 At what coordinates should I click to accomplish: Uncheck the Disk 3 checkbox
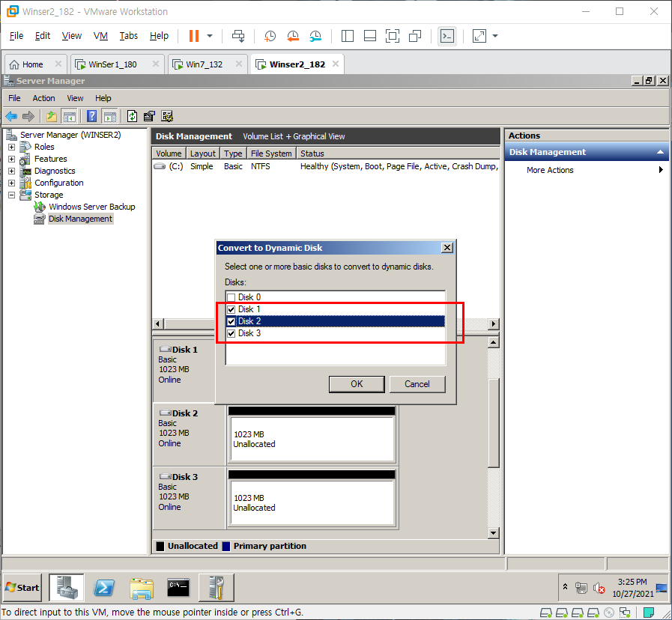click(231, 333)
